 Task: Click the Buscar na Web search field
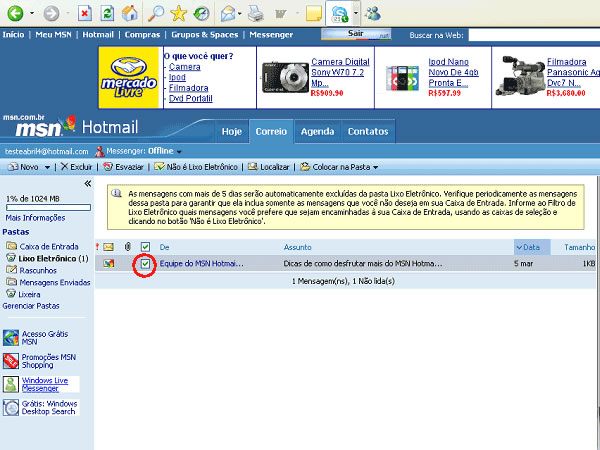[533, 35]
